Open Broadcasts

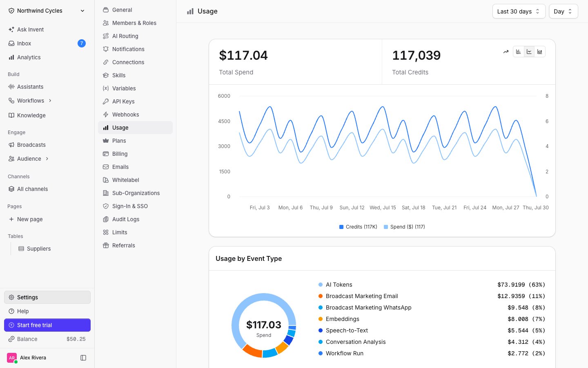pos(47,145)
